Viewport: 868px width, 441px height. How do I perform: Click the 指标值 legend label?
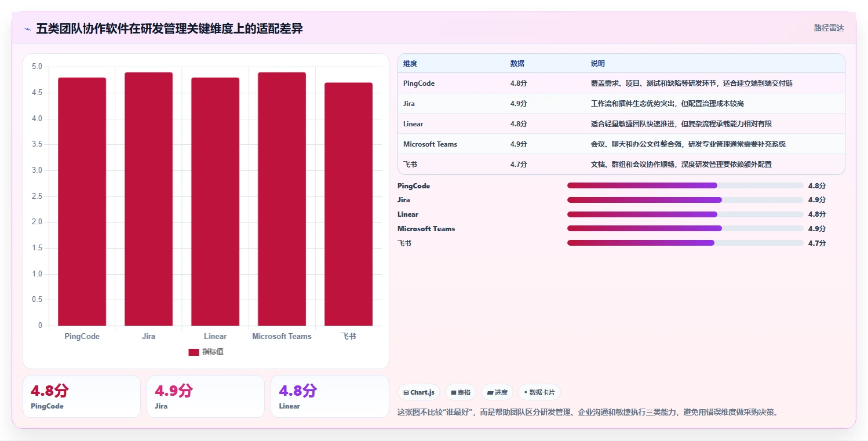(213, 352)
